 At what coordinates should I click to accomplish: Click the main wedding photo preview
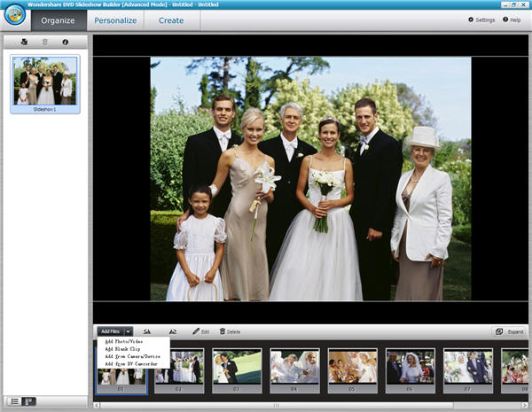point(310,179)
